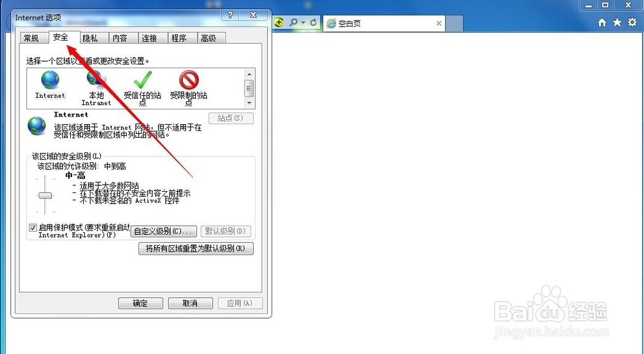The height and width of the screenshot is (354, 644).
Task: Click the 应用(A) button
Action: 240,303
